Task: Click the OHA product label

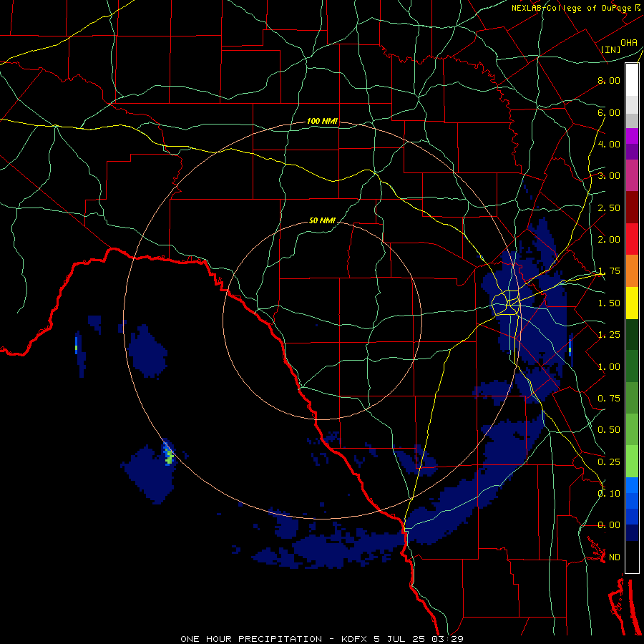Action: (x=629, y=42)
